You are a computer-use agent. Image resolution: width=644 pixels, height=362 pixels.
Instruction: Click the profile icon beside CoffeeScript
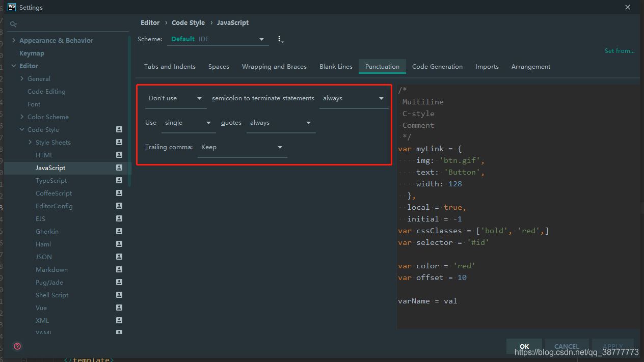(119, 193)
